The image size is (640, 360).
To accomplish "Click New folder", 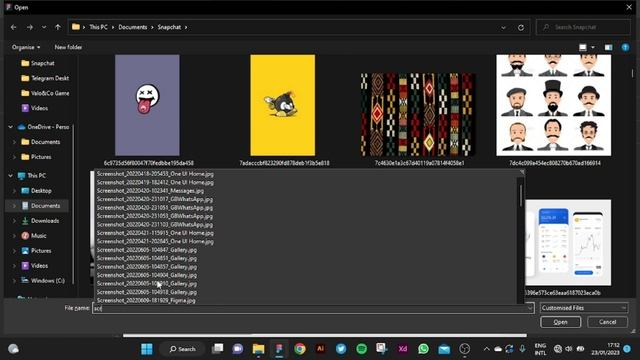I will (68, 47).
